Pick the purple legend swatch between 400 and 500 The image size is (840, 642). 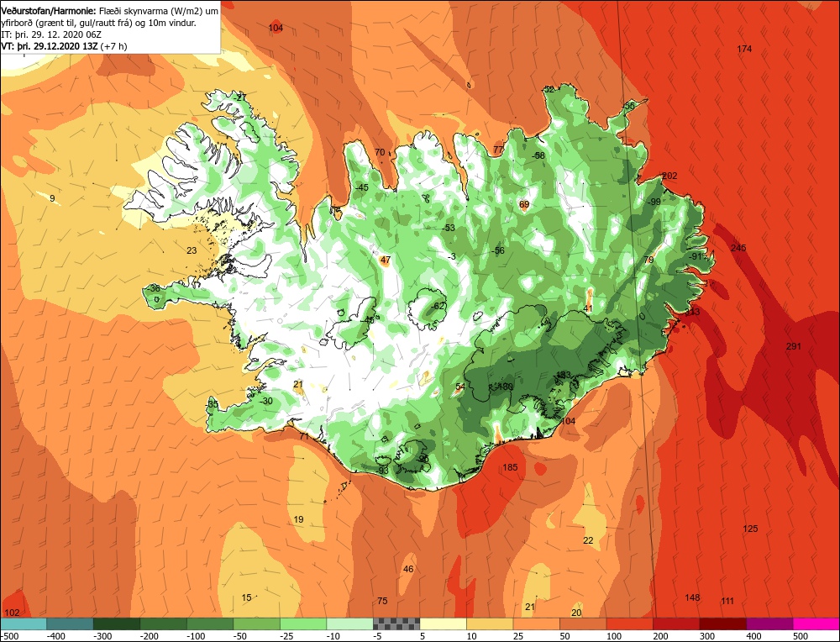point(769,624)
